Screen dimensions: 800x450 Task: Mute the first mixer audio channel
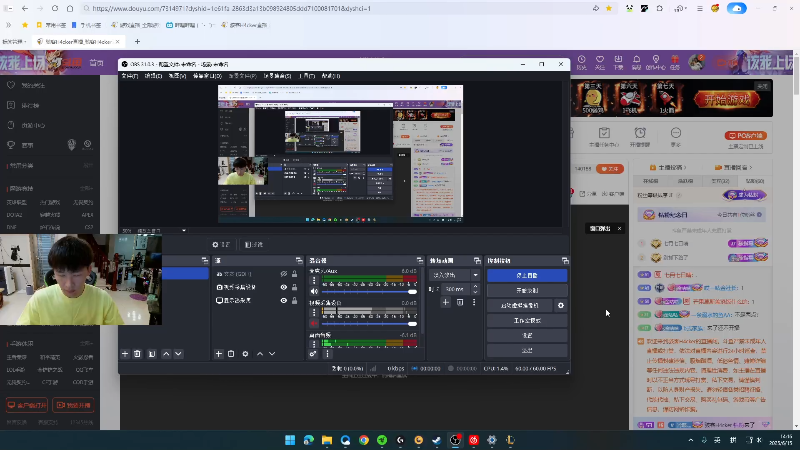314,291
